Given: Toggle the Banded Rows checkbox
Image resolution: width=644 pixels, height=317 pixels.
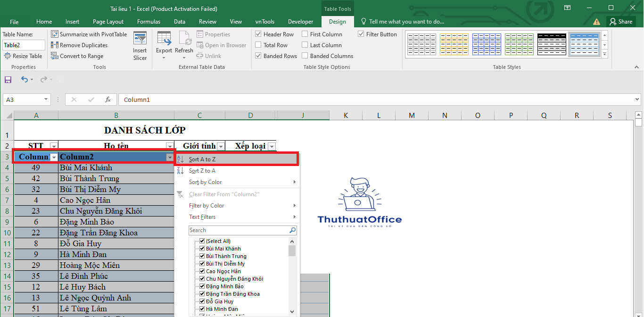Looking at the screenshot, I should [x=258, y=56].
